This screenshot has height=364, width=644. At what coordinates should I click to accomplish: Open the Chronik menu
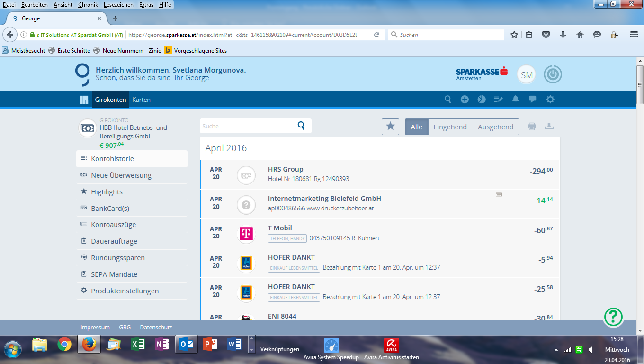pos(88,5)
